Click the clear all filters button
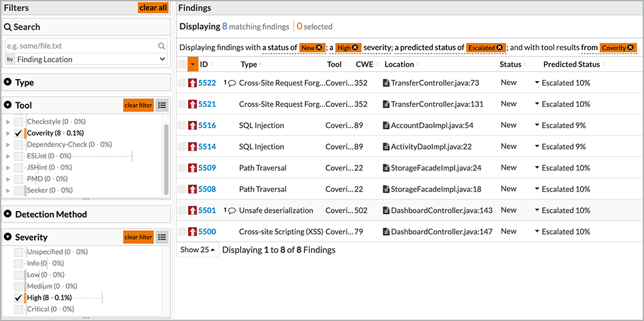This screenshot has width=644, height=321. 153,7
